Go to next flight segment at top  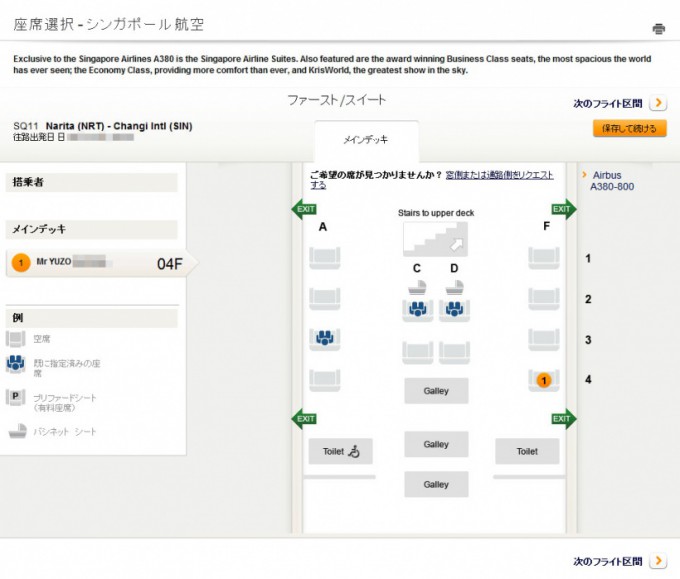(x=620, y=104)
